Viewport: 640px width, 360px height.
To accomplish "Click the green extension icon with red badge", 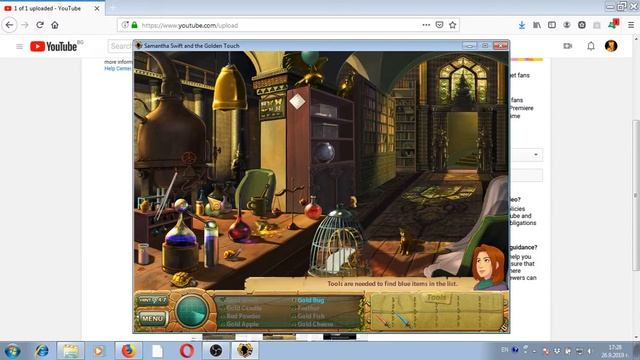I will click(613, 24).
